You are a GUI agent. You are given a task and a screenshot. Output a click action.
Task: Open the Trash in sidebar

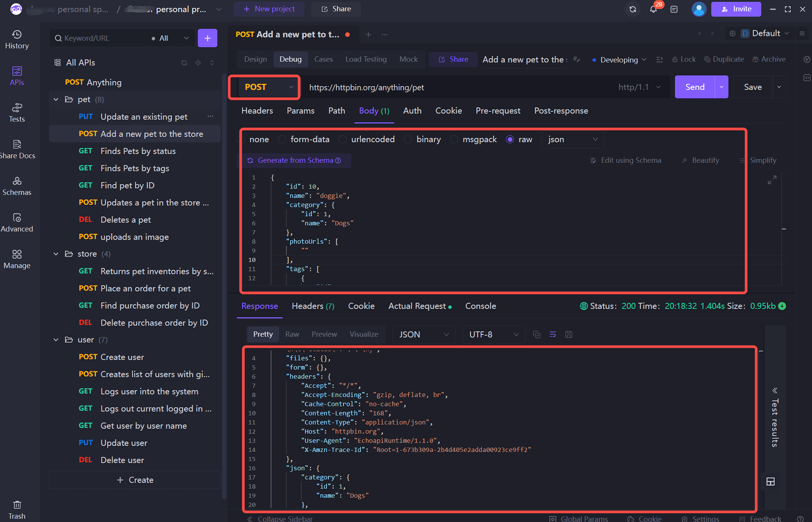click(16, 510)
